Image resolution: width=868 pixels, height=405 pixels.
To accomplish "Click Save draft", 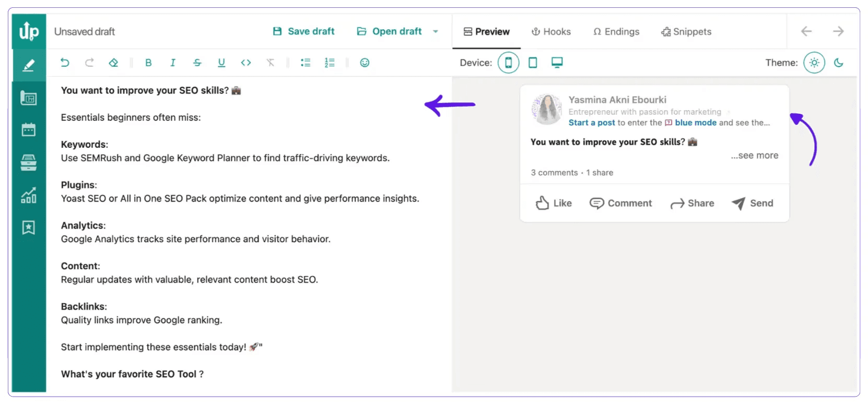I will 303,31.
